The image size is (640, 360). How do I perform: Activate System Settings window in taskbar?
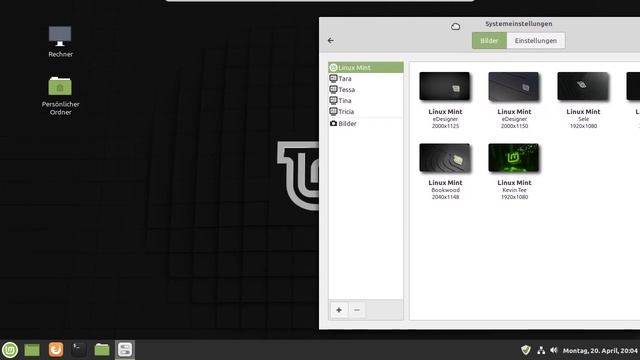tap(125, 350)
